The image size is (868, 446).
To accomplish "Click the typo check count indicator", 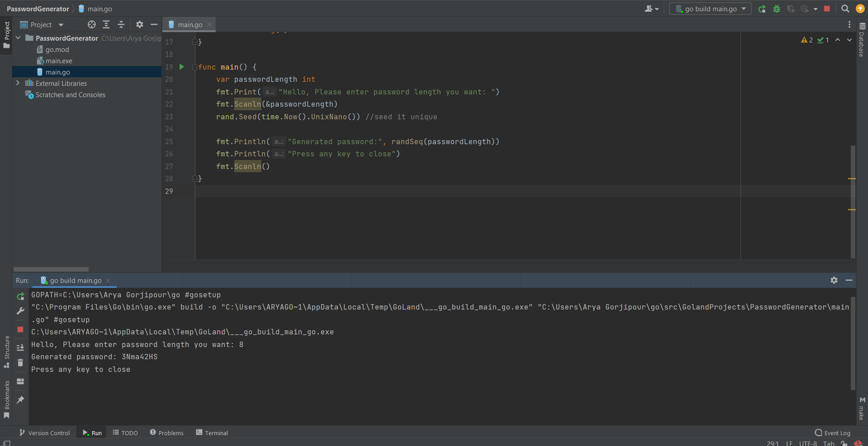I will (823, 40).
